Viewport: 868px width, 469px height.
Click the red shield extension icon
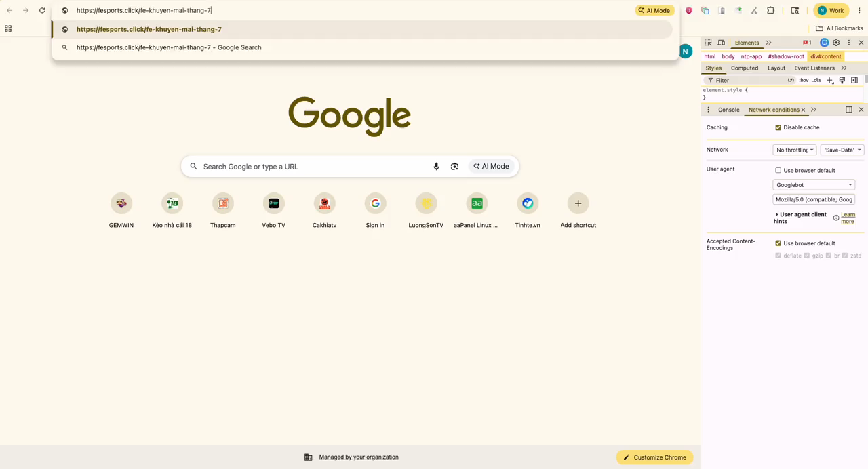click(689, 10)
